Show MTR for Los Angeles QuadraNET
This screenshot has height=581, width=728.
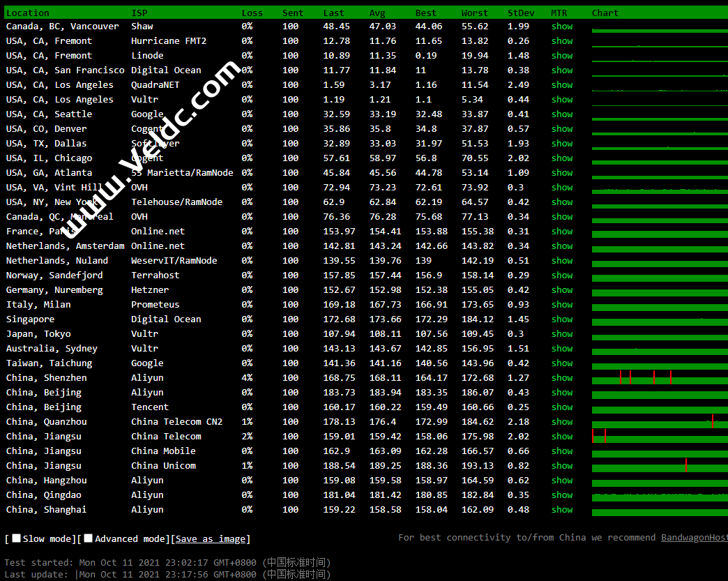(x=561, y=85)
